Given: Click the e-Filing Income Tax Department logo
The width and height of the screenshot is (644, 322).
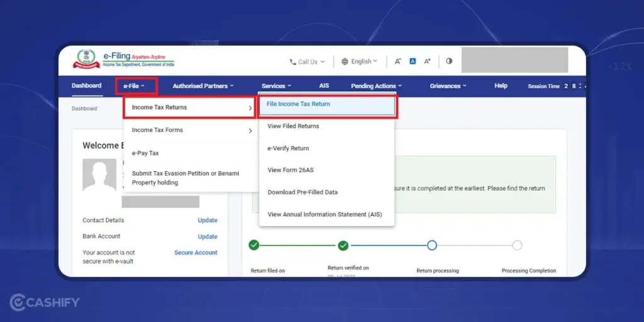Looking at the screenshot, I should (x=124, y=59).
